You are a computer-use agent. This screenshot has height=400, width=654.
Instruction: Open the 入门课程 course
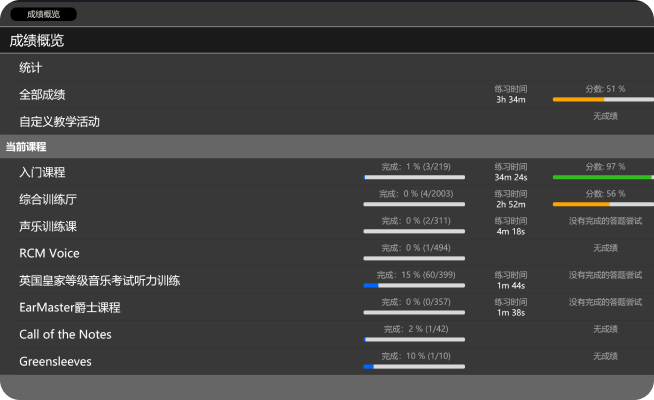coord(42,173)
